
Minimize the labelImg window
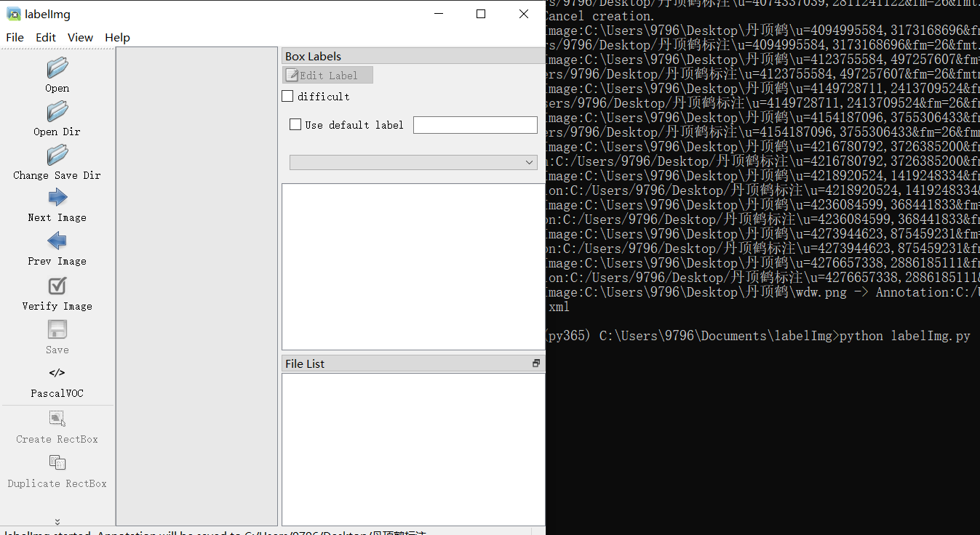(438, 14)
